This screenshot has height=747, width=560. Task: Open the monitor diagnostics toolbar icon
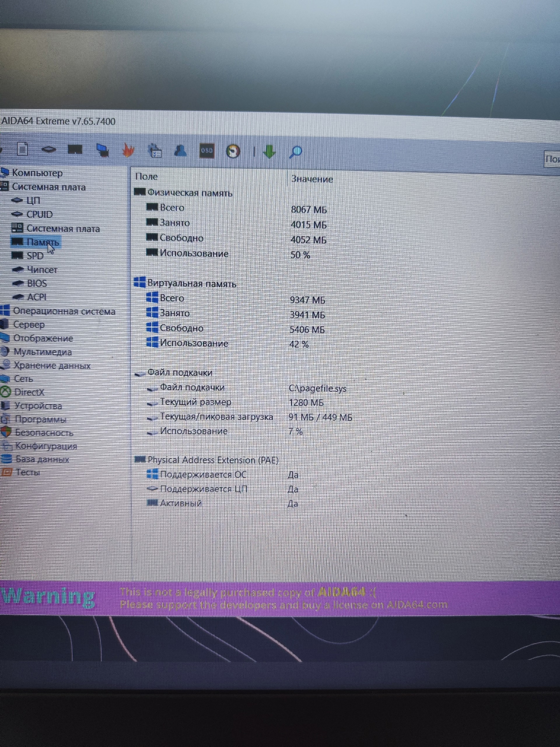tap(102, 150)
